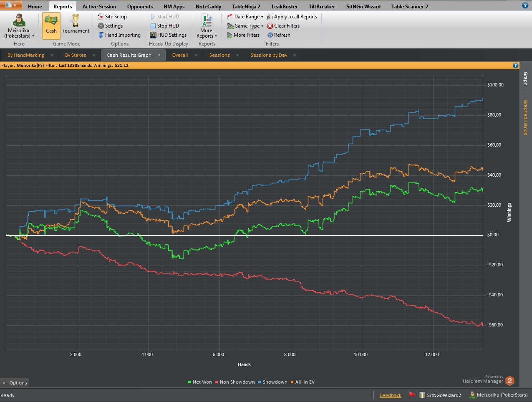Click the red flag status icon
This screenshot has width=532, height=402.
(x=412, y=395)
